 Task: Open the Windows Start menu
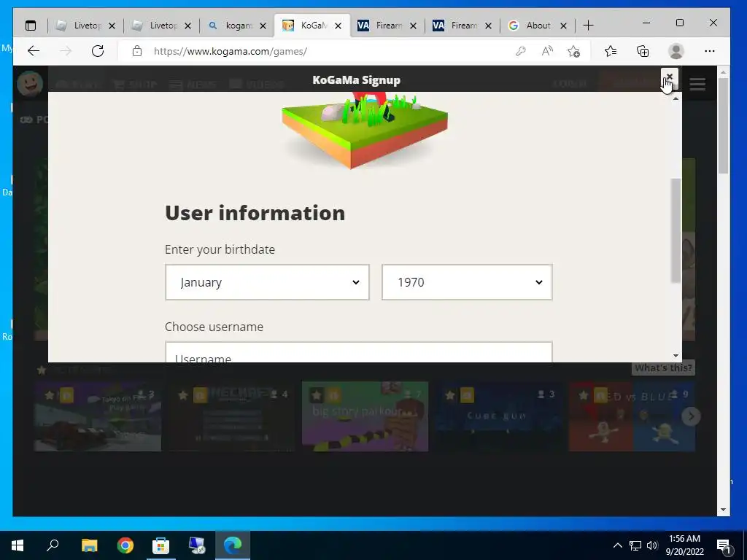click(x=18, y=545)
